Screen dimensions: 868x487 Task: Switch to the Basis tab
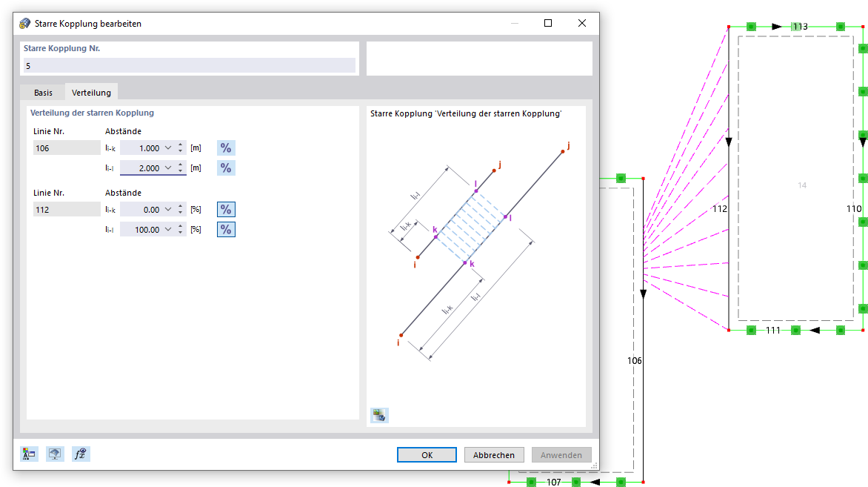point(43,93)
